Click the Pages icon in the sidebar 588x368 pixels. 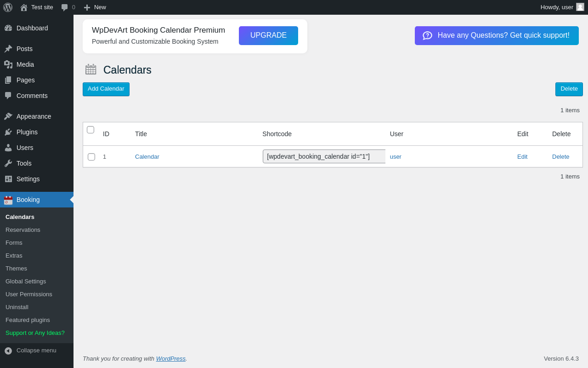[x=8, y=80]
